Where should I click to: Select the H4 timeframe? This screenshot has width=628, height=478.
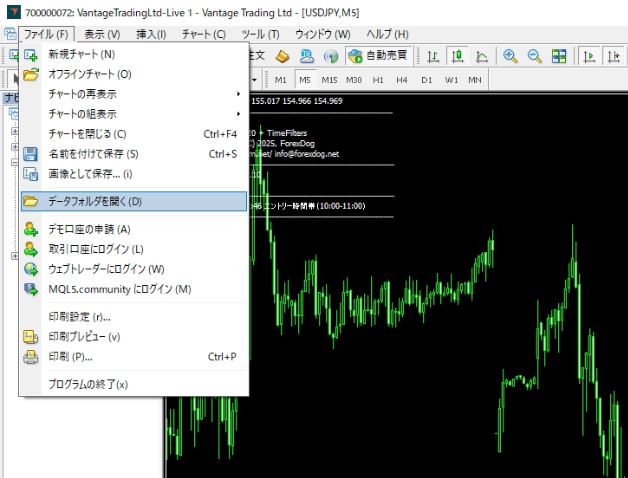click(x=402, y=80)
